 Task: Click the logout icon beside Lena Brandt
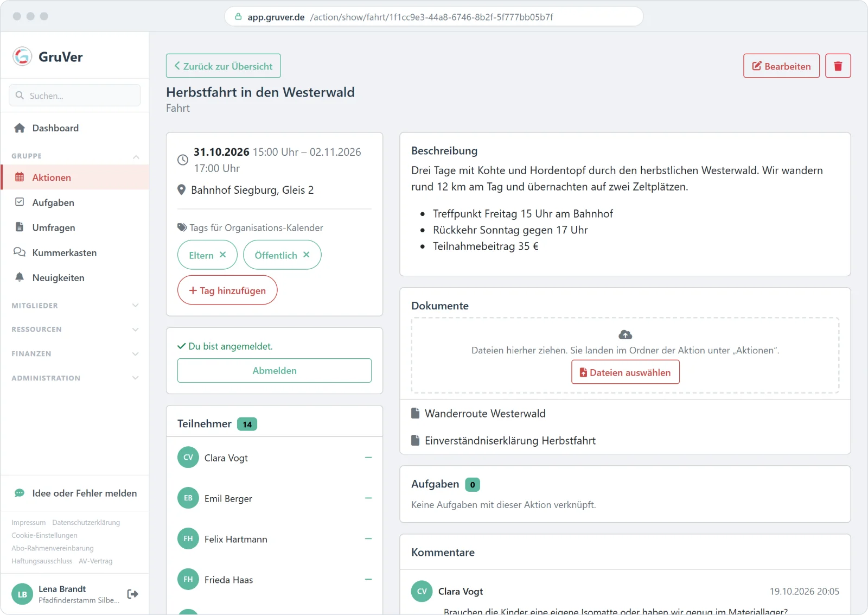(132, 594)
